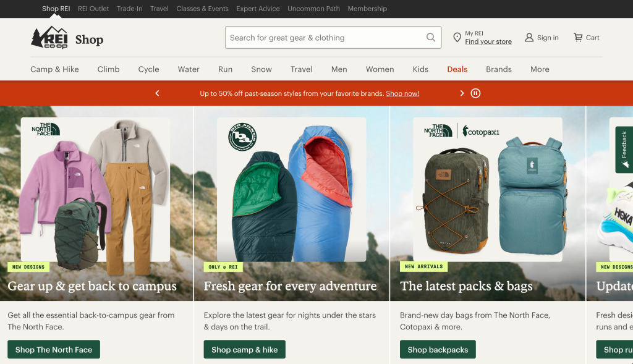The height and width of the screenshot is (364, 633).
Task: Click NEW DESIGNS tag on campus card
Action: pos(28,267)
